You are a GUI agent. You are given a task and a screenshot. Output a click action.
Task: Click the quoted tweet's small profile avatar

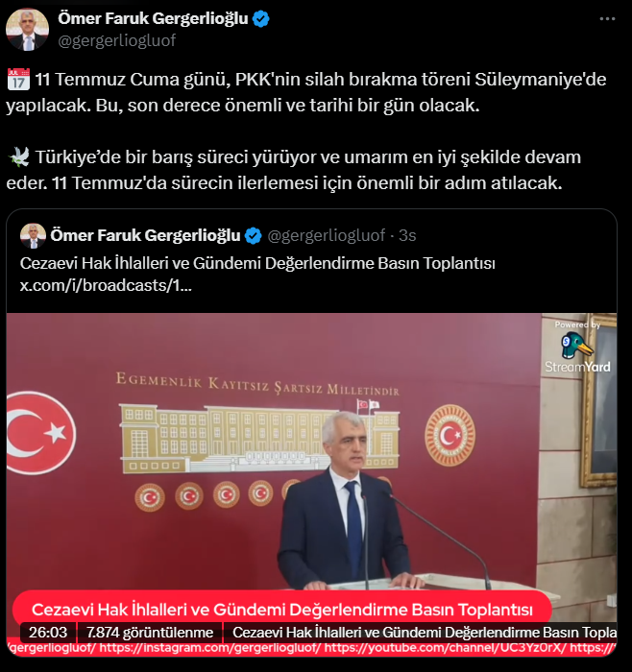click(33, 236)
